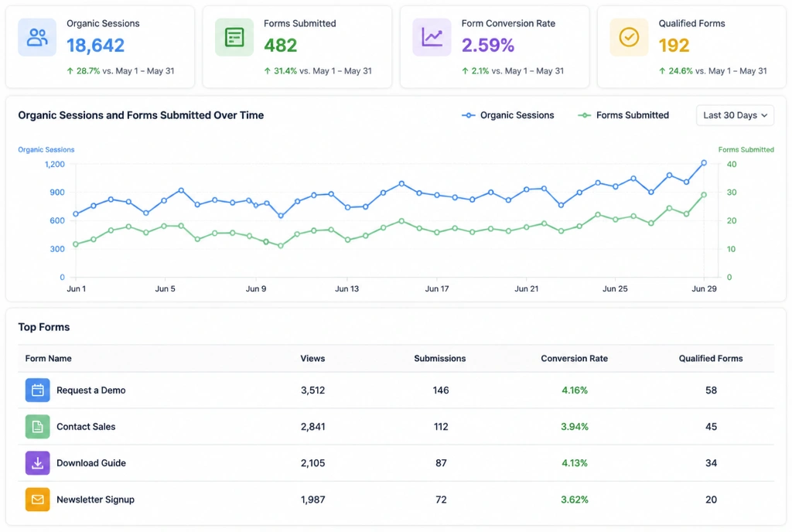792x532 pixels.
Task: Click the Form Conversion Rate chart icon
Action: point(432,37)
